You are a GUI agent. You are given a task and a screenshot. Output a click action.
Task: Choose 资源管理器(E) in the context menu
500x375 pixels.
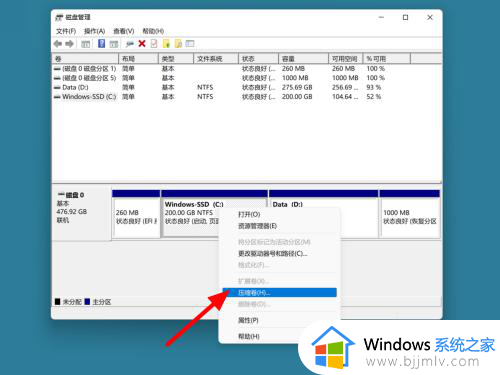pyautogui.click(x=279, y=226)
